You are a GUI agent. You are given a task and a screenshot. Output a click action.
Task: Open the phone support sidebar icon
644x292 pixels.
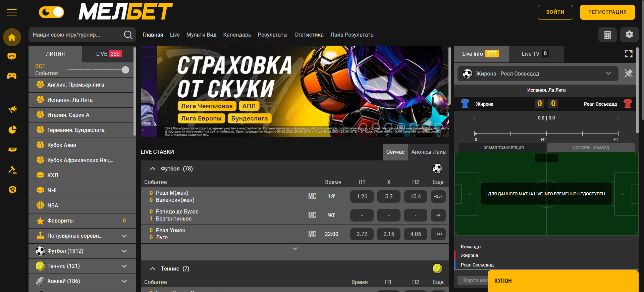coord(12,190)
